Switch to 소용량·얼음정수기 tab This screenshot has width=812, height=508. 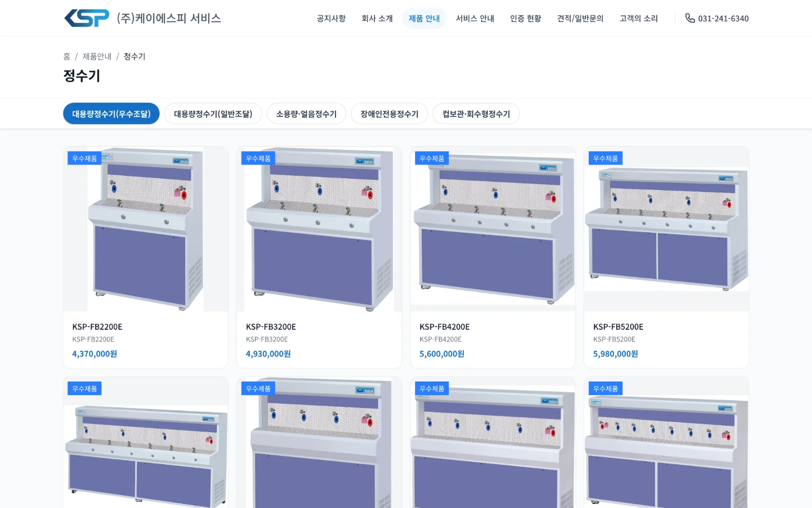click(307, 114)
